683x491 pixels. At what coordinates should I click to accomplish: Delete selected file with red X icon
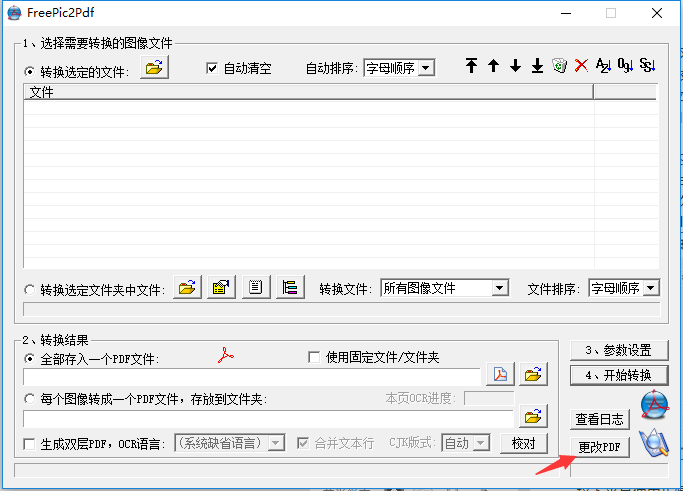click(581, 66)
